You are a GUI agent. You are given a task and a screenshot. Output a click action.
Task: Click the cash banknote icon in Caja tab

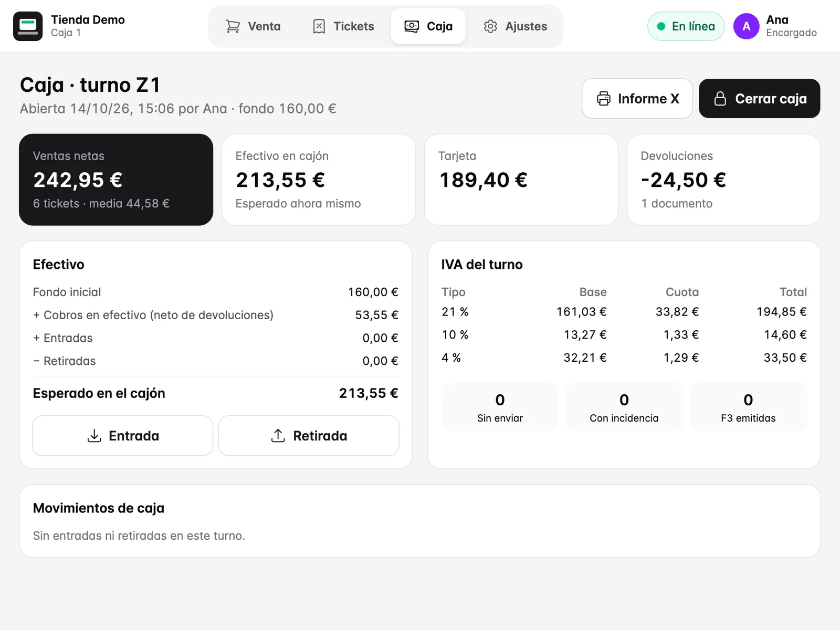tap(412, 26)
